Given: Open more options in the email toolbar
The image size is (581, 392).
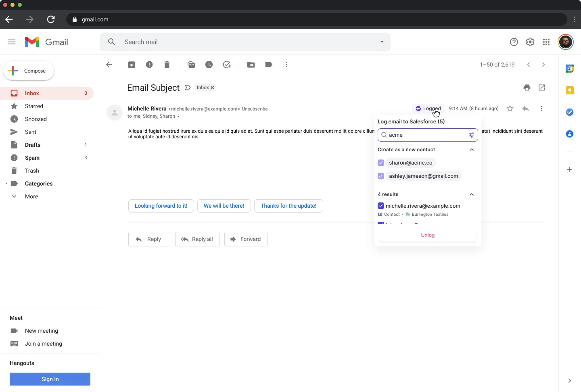Looking at the screenshot, I should [x=286, y=65].
